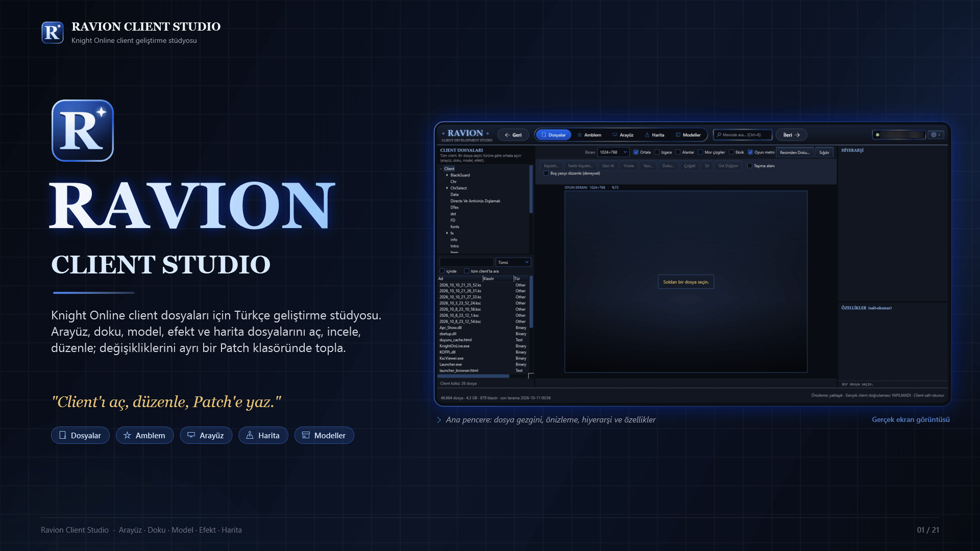
Task: Select the Dosyalar tab in the app screenshot
Action: [553, 135]
